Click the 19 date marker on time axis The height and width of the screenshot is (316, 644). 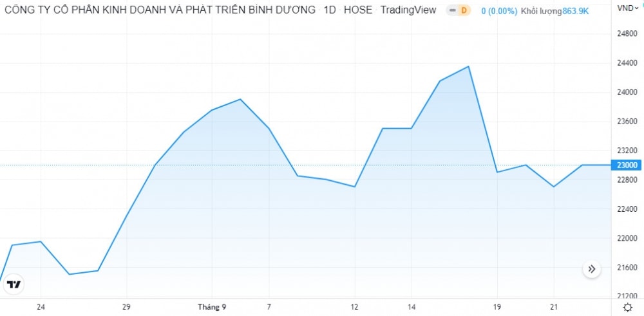(x=497, y=307)
